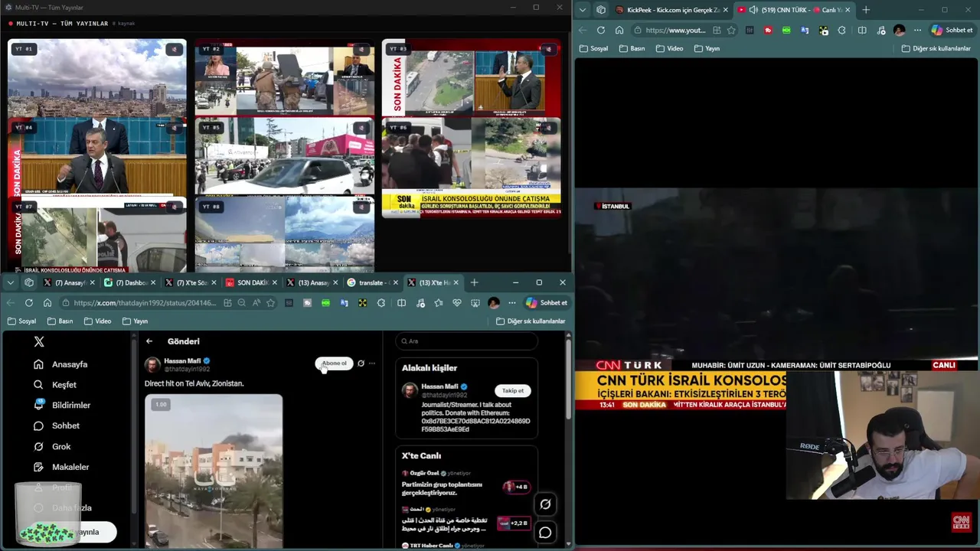980x551 pixels.
Task: Open translate extension in x.com browser toolbar
Action: pos(345,303)
